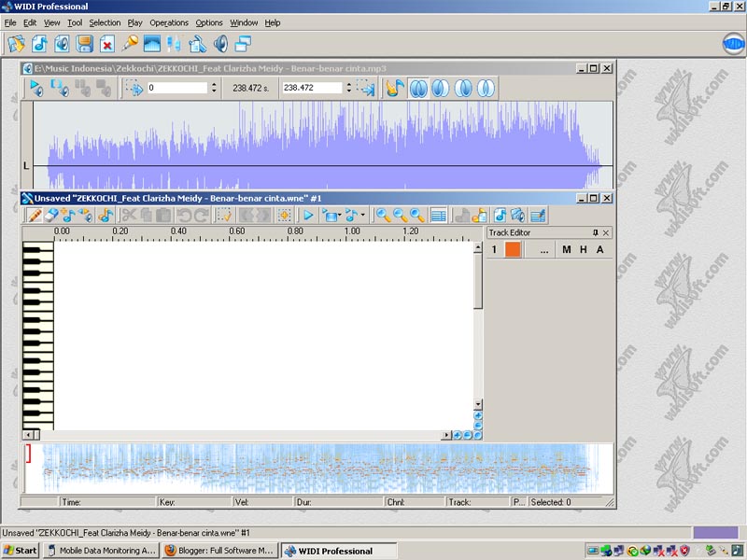This screenshot has width=747, height=560.
Task: Step up the start position spinner
Action: click(212, 85)
